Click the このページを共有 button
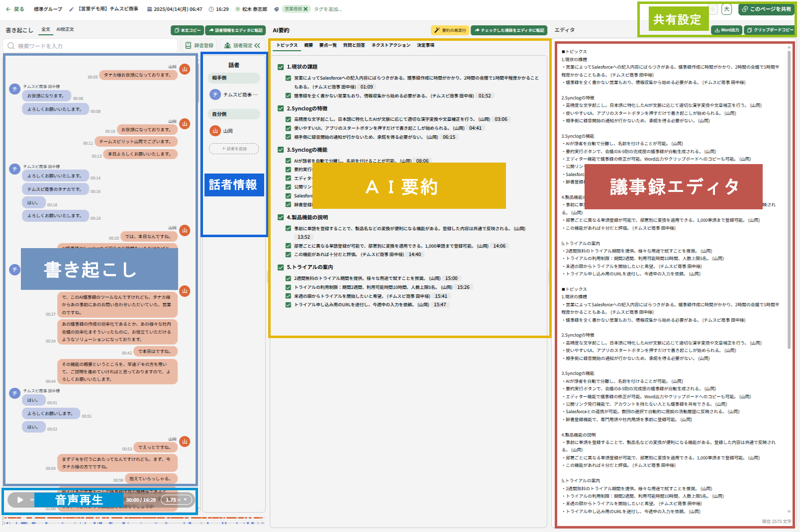 click(767, 9)
